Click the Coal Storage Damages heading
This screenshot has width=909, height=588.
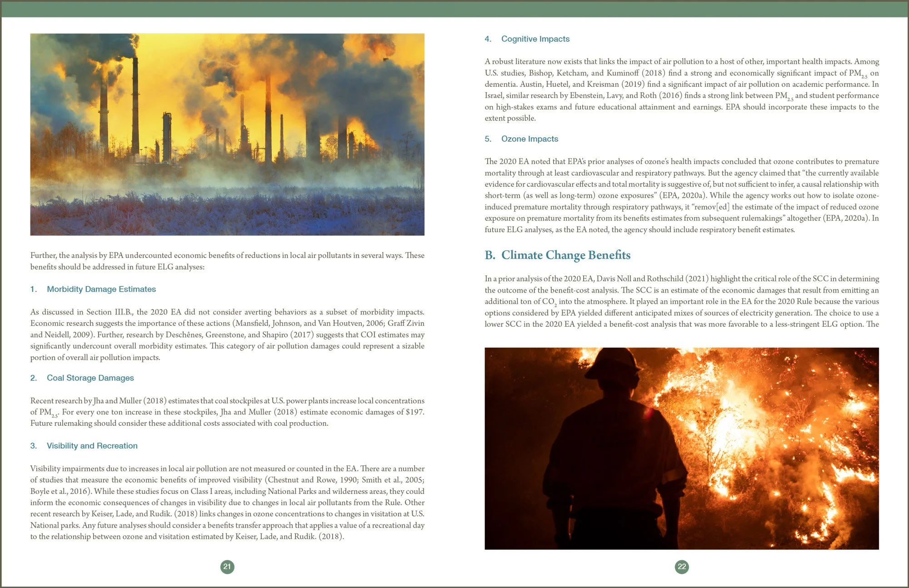[x=90, y=378]
